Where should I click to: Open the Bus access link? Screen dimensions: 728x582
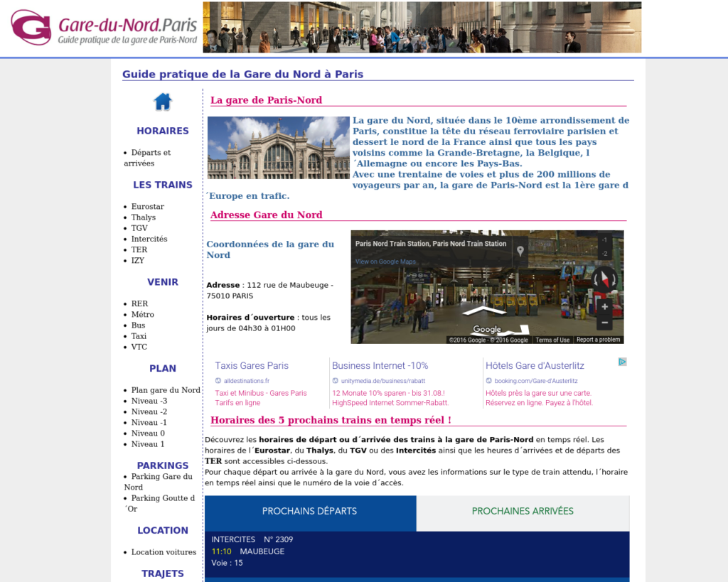pos(139,325)
